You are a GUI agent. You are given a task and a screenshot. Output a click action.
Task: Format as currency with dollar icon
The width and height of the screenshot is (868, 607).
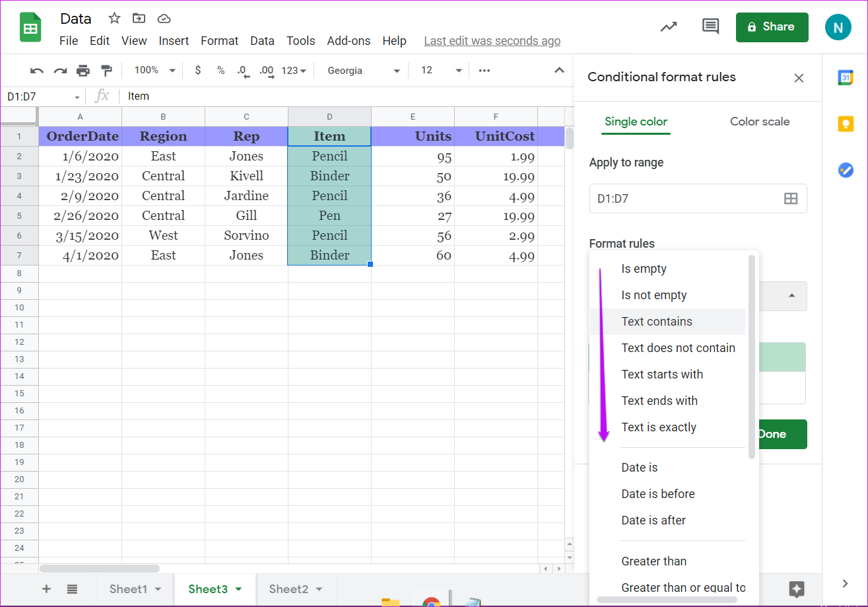tap(198, 71)
